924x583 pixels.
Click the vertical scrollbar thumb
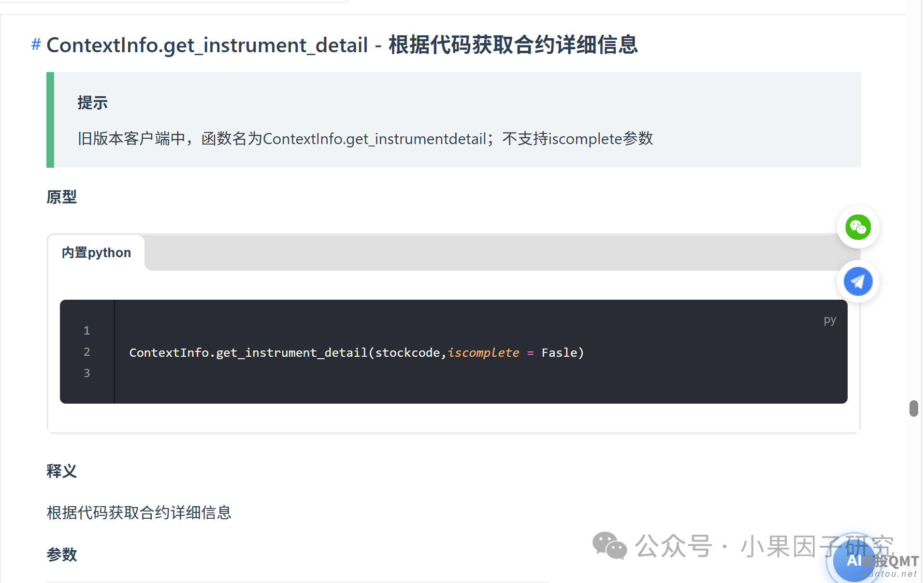(x=913, y=408)
